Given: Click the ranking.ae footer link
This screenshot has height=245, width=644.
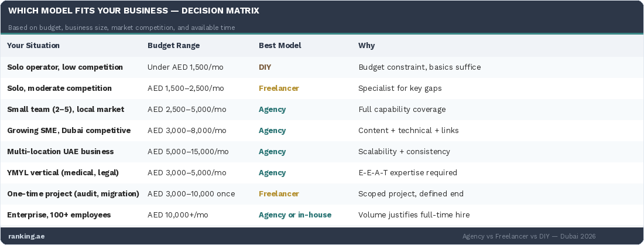Looking at the screenshot, I should pos(26,236).
